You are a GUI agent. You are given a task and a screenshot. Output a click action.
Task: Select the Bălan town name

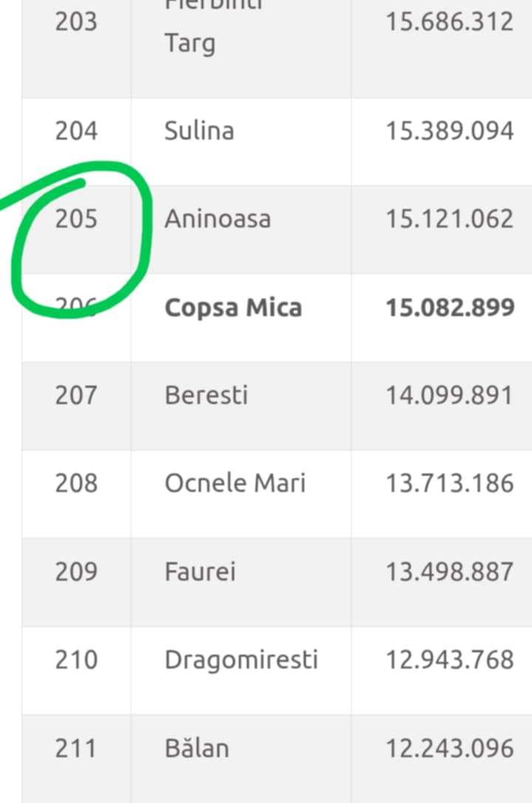(197, 748)
